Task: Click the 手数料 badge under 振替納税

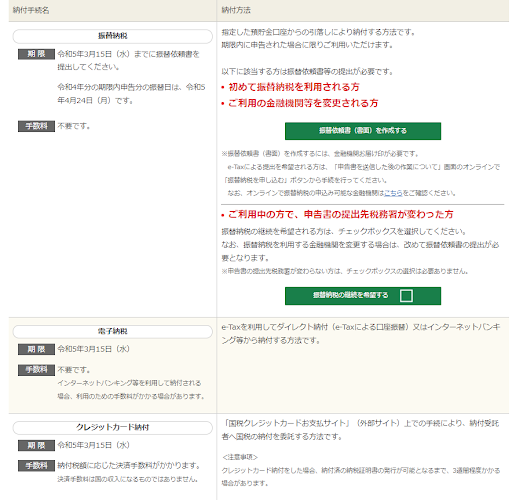Action: click(x=36, y=126)
